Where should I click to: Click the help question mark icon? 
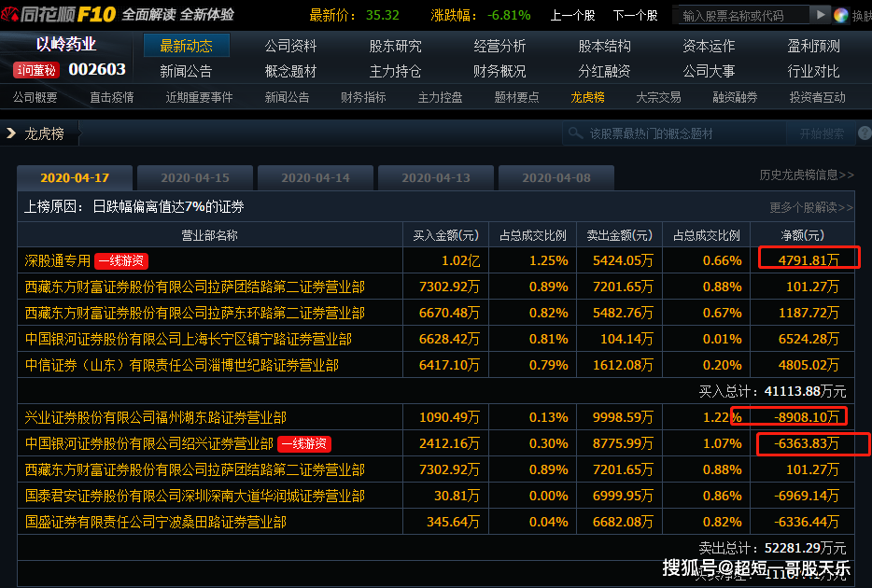[x=865, y=133]
